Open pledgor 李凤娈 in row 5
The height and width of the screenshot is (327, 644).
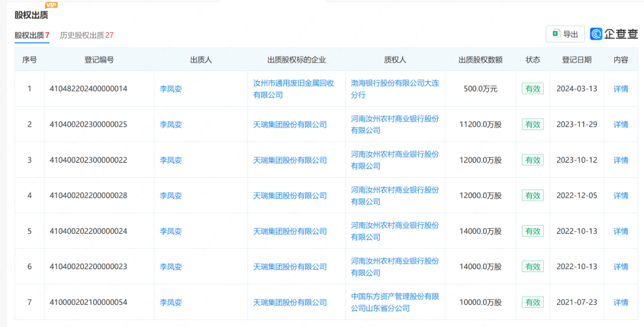click(171, 232)
